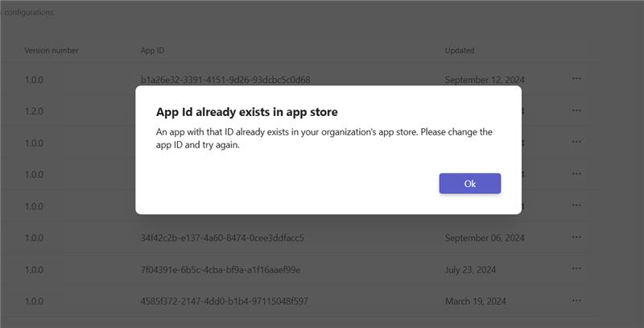Image resolution: width=644 pixels, height=328 pixels.
Task: Open more options for the July 23, 2024 app
Action: (x=576, y=269)
